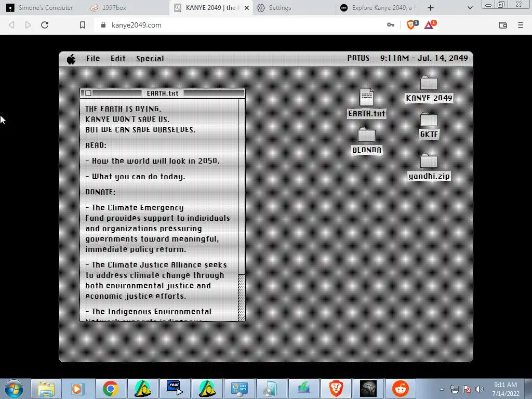Click the 9:11AM Jul. 14, 2049 clock
The height and width of the screenshot is (399, 532).
tap(424, 58)
